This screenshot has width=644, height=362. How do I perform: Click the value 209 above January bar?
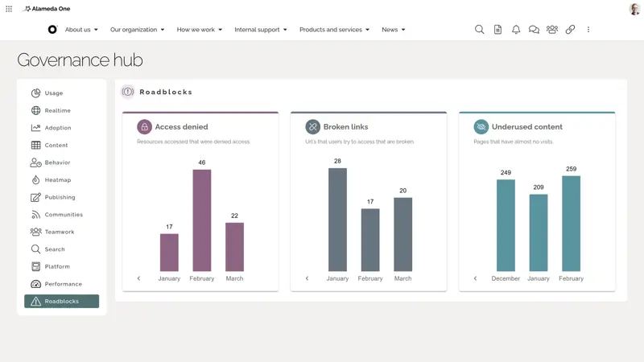pyautogui.click(x=539, y=187)
